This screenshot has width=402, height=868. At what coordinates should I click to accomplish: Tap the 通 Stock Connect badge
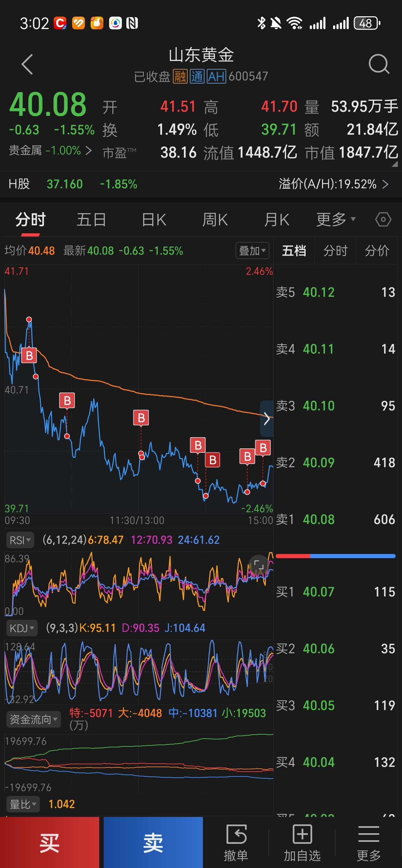197,77
